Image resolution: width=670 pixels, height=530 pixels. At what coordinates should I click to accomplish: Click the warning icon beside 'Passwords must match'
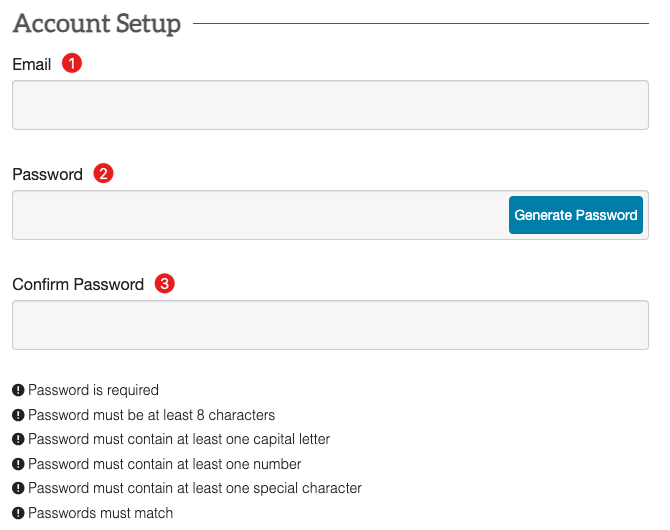click(18, 513)
